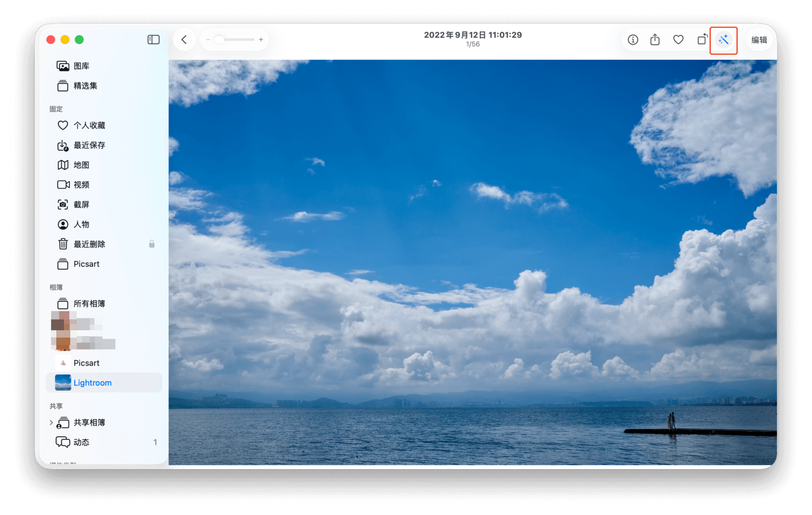Open the 个人收藏 favorites album
Viewport: 812px width, 515px height.
point(89,125)
